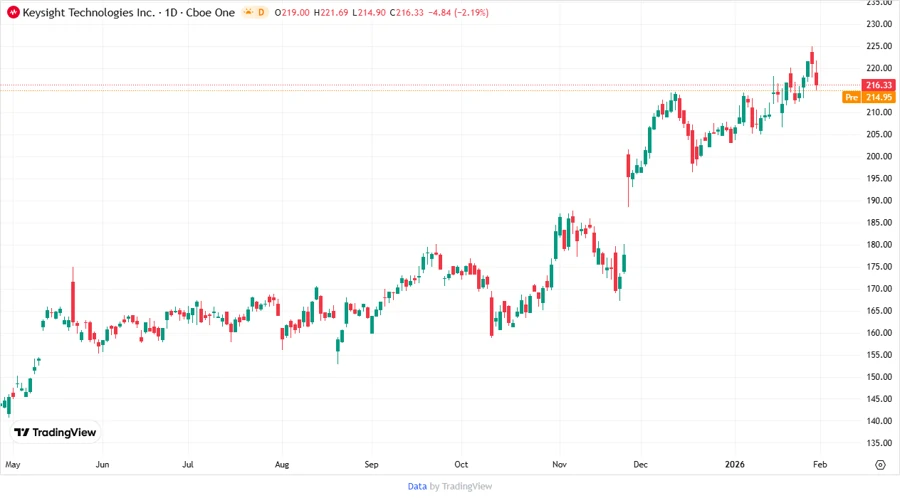The height and width of the screenshot is (498, 900).
Task: Click Keysight Technologies Inc. symbol title
Action: (88, 13)
